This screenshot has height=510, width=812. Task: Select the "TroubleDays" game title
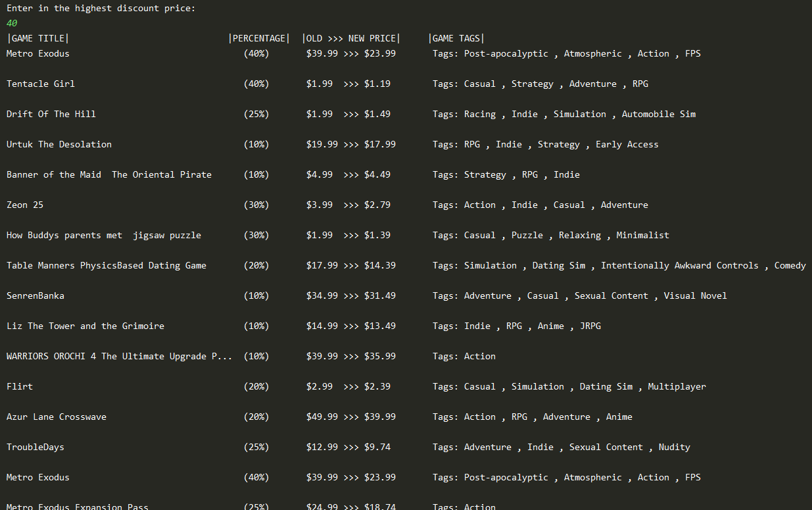pos(36,447)
